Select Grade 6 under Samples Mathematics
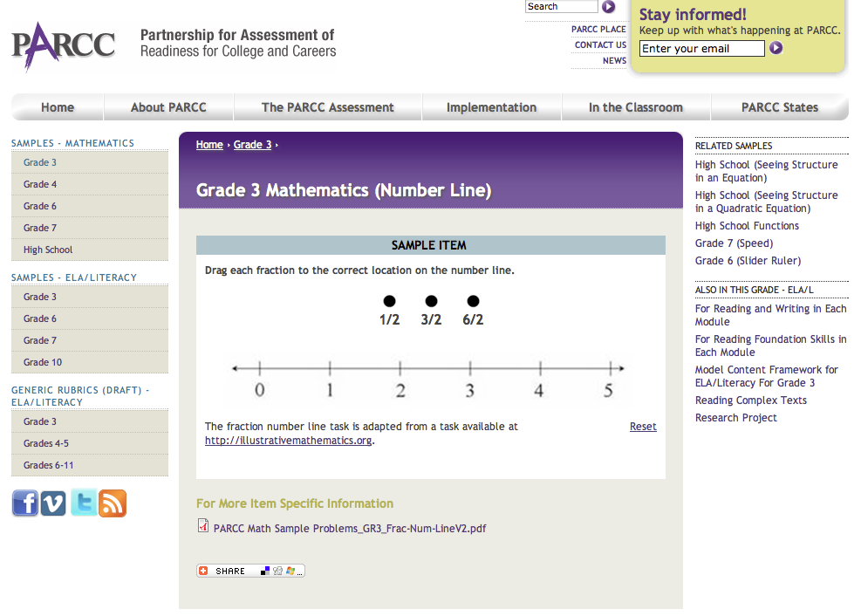This screenshot has width=861, height=616. click(90, 207)
